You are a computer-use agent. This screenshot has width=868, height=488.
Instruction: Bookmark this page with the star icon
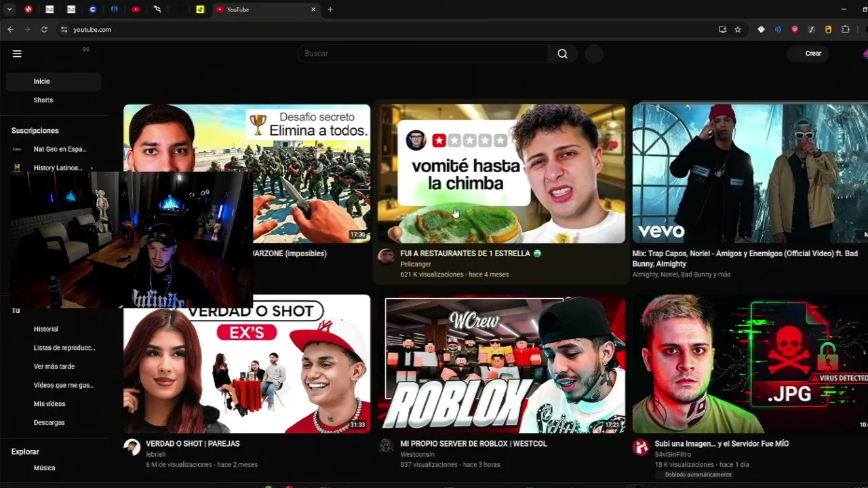click(738, 30)
